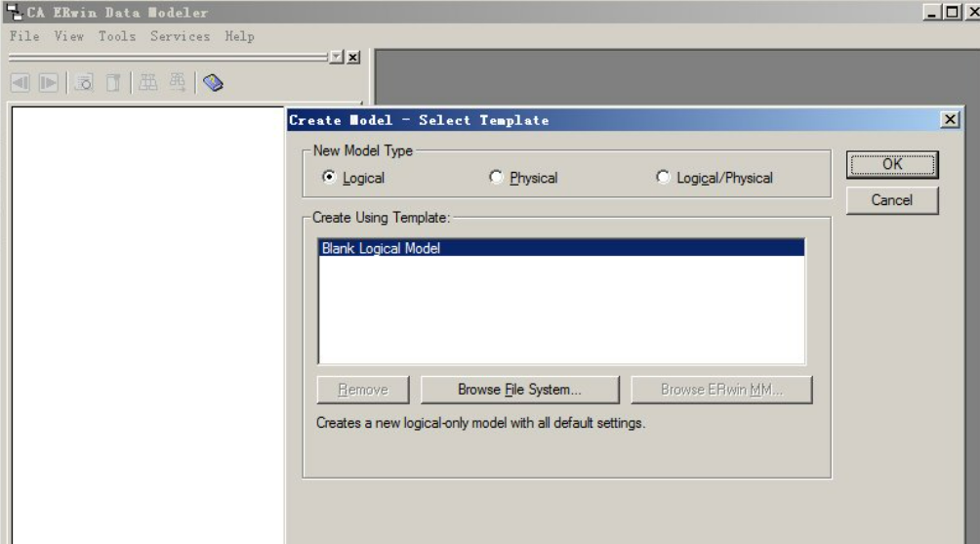
Task: Open the Services menu
Action: coord(180,36)
